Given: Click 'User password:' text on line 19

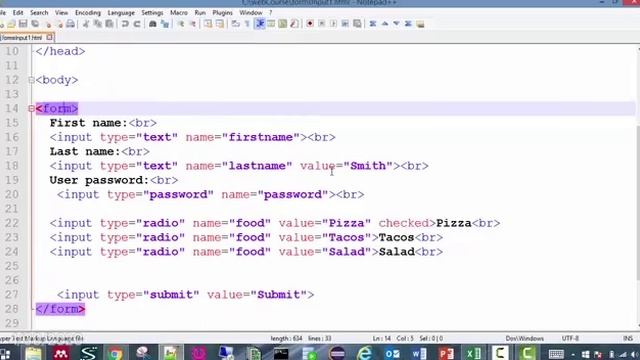Looking at the screenshot, I should (99, 180).
